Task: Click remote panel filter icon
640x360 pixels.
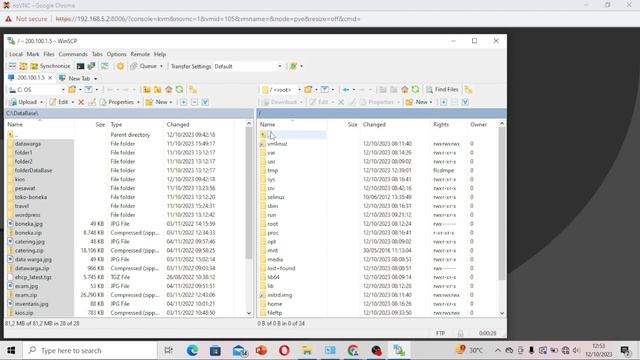Action: coord(324,90)
